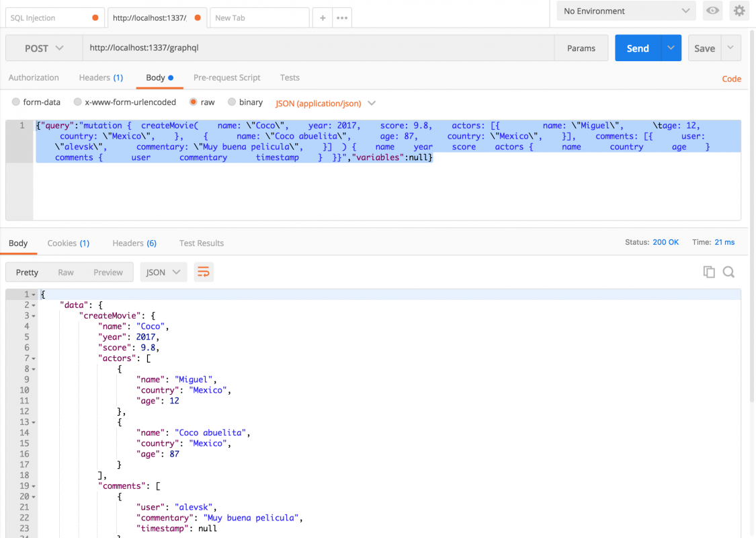This screenshot has height=538, width=756.
Task: Choose the binary body type
Action: [x=232, y=102]
